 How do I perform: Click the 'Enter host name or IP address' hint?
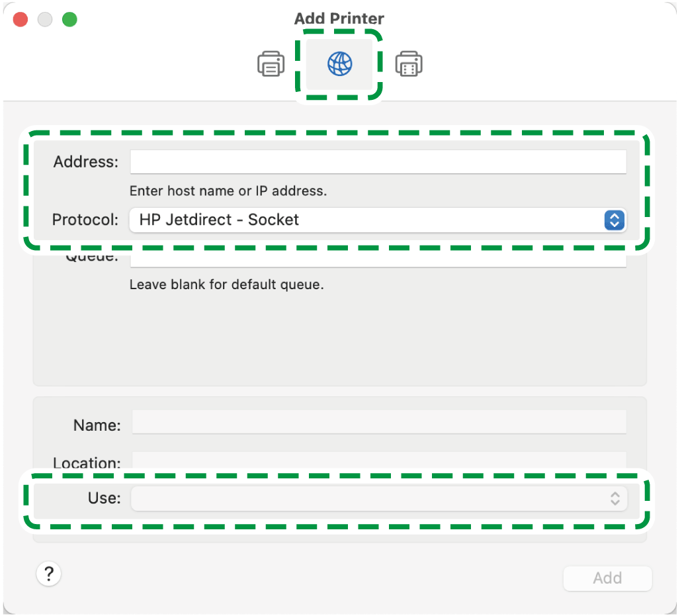point(228,191)
